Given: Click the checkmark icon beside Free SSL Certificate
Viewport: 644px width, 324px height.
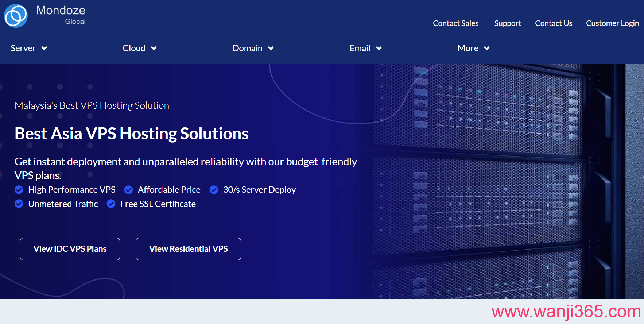Looking at the screenshot, I should pyautogui.click(x=111, y=204).
